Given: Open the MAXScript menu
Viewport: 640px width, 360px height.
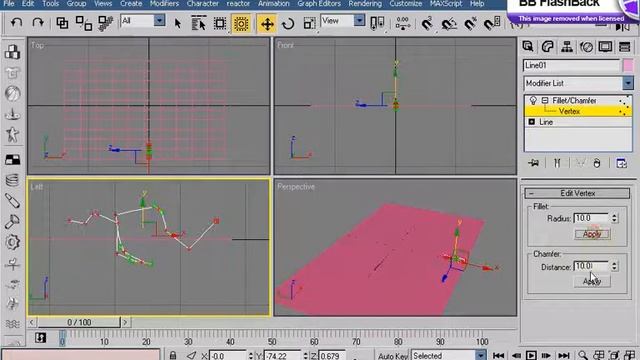Looking at the screenshot, I should [x=446, y=4].
